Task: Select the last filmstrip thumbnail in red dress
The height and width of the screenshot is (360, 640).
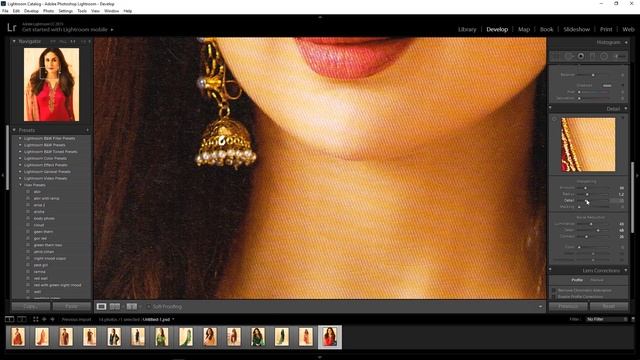Action: click(330, 337)
